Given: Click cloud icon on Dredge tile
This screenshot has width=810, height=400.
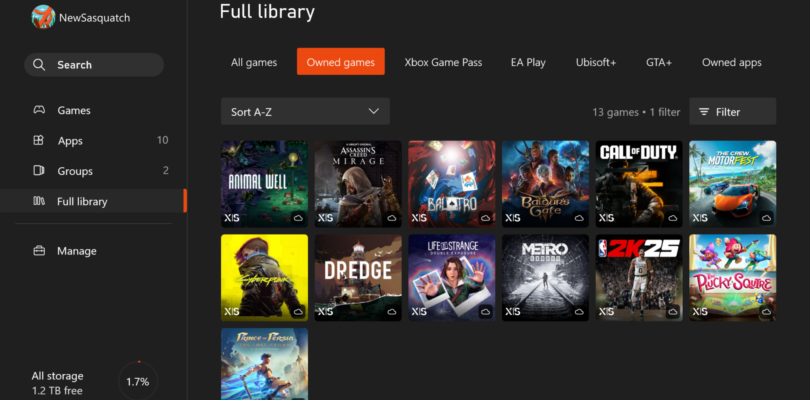Looking at the screenshot, I should coord(392,312).
